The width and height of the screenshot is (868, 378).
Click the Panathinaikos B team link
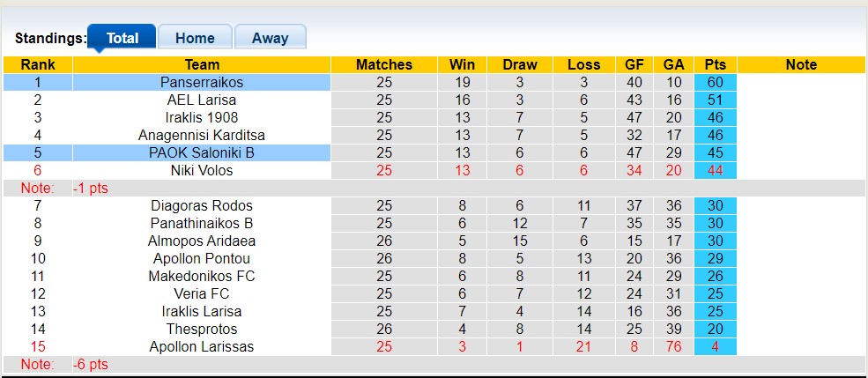(x=202, y=223)
